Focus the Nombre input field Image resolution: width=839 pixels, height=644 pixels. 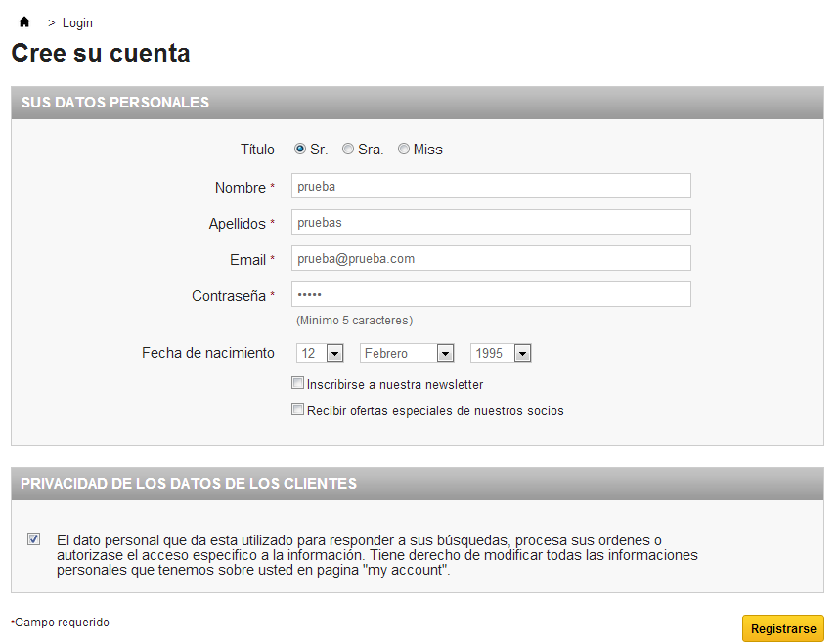point(491,186)
